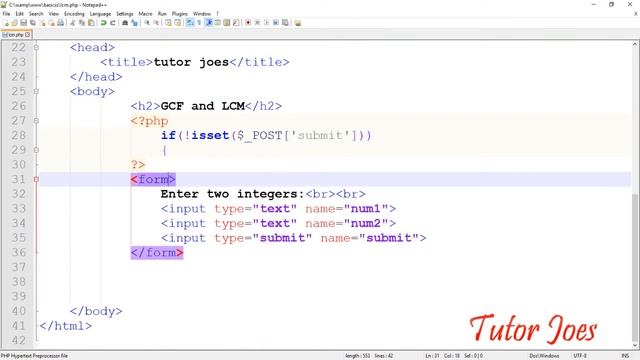Open the Run menu

(162, 13)
